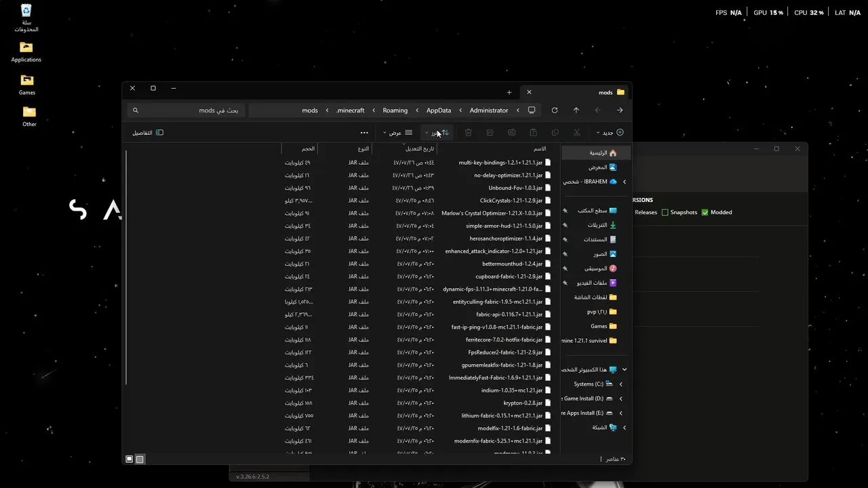Open ملفات الفيديو Videos in sidebar
This screenshot has height=488, width=868.
click(x=597, y=283)
